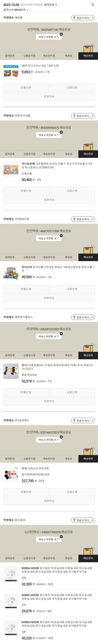This screenshot has width=98, height=644.
Task: Expand payment details 500,631원 chevron
Action: [x=27, y=10]
